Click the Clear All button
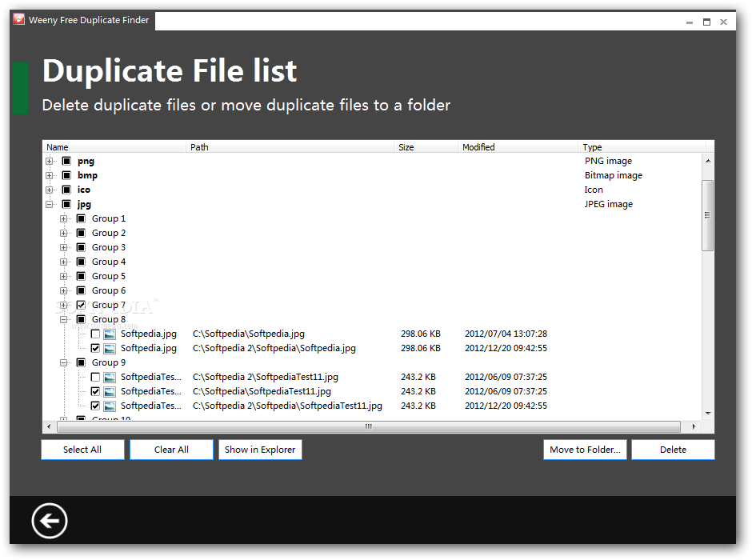Screen dimensions: 752x560 point(171,450)
